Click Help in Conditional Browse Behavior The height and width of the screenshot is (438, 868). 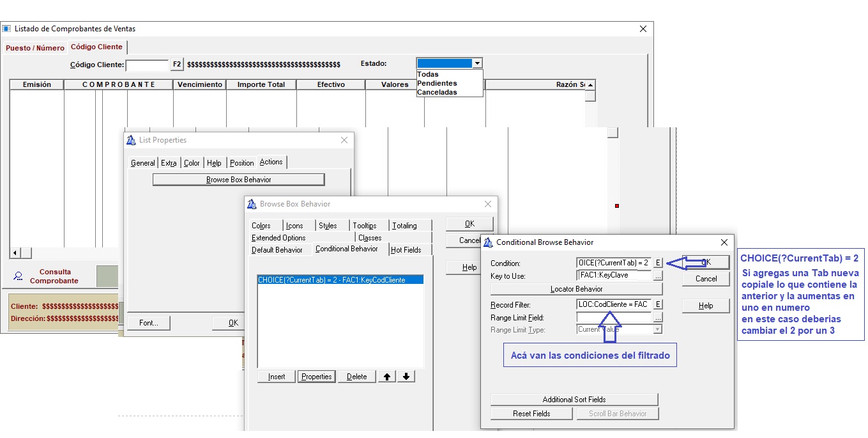coord(706,306)
